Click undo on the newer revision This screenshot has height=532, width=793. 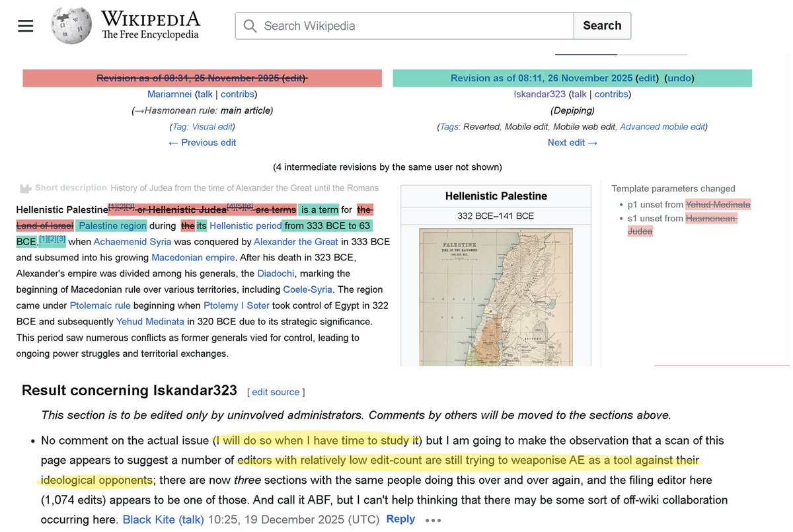[679, 78]
